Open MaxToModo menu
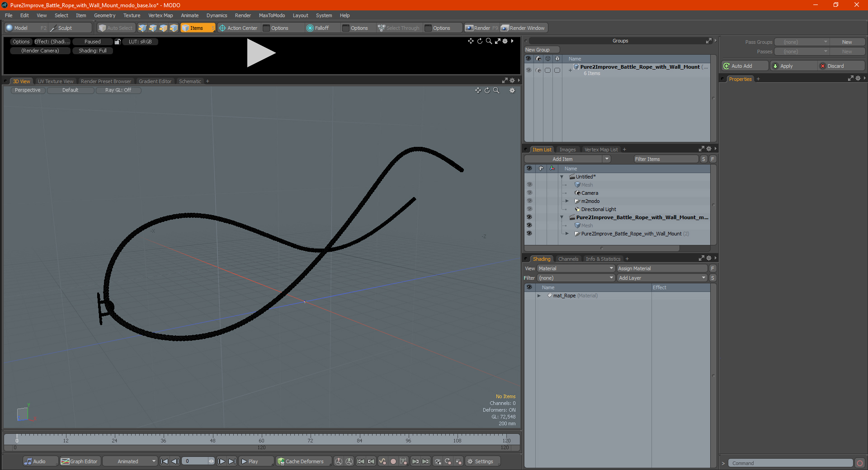Viewport: 868px width, 470px height. (x=272, y=15)
